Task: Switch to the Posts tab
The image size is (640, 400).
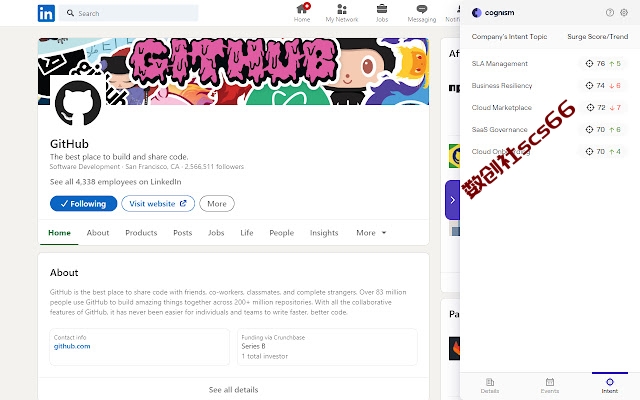Action: (x=182, y=233)
